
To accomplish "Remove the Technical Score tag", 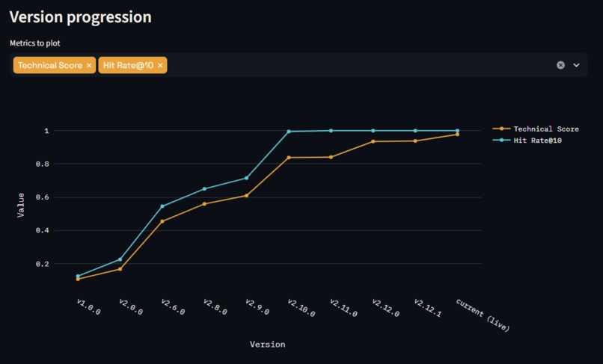I will (89, 65).
